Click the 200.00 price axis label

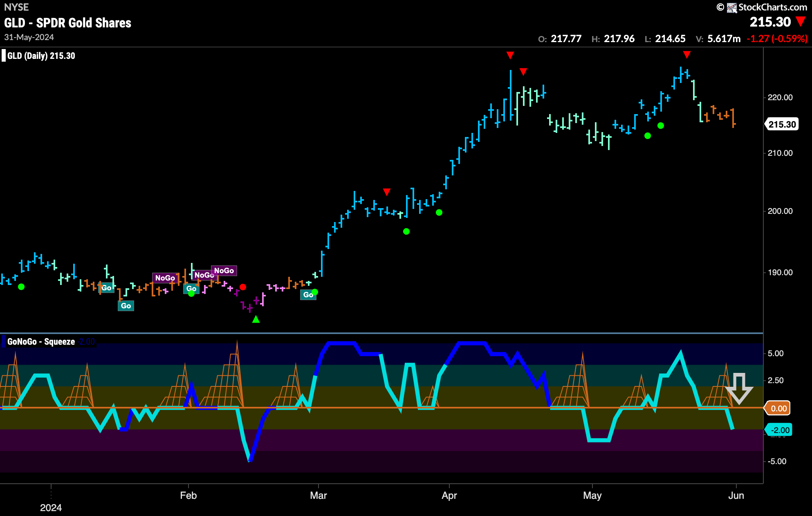pyautogui.click(x=780, y=211)
